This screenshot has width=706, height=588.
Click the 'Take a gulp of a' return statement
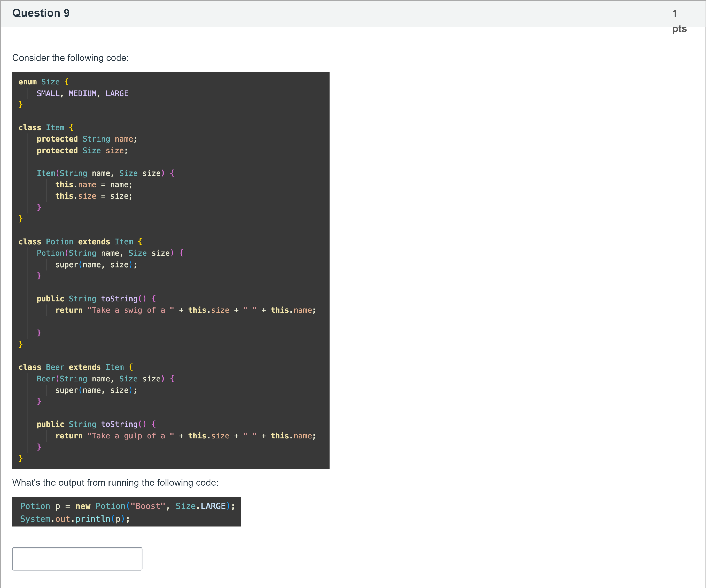pos(185,436)
